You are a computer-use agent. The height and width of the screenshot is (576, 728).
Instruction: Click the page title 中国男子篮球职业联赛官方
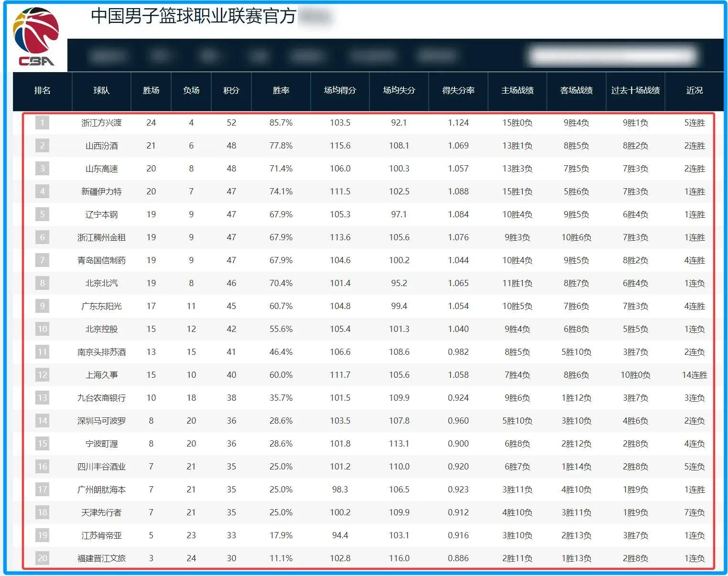tap(194, 16)
